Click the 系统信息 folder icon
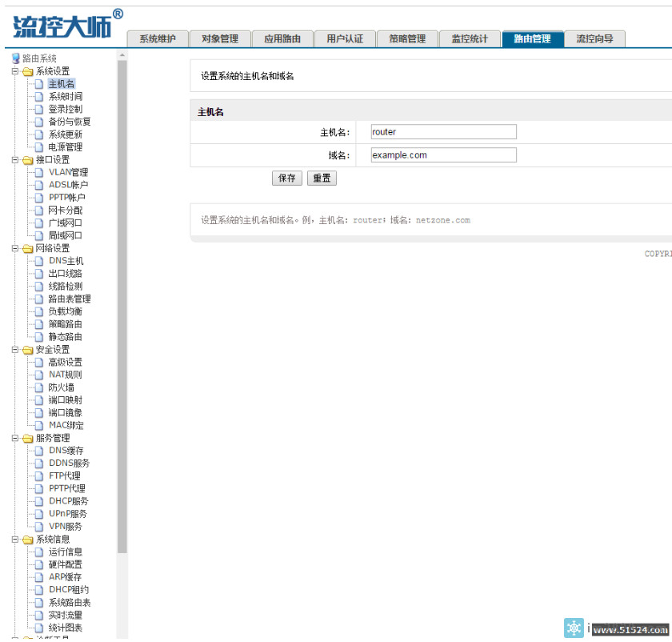This screenshot has height=642, width=672. 28,540
